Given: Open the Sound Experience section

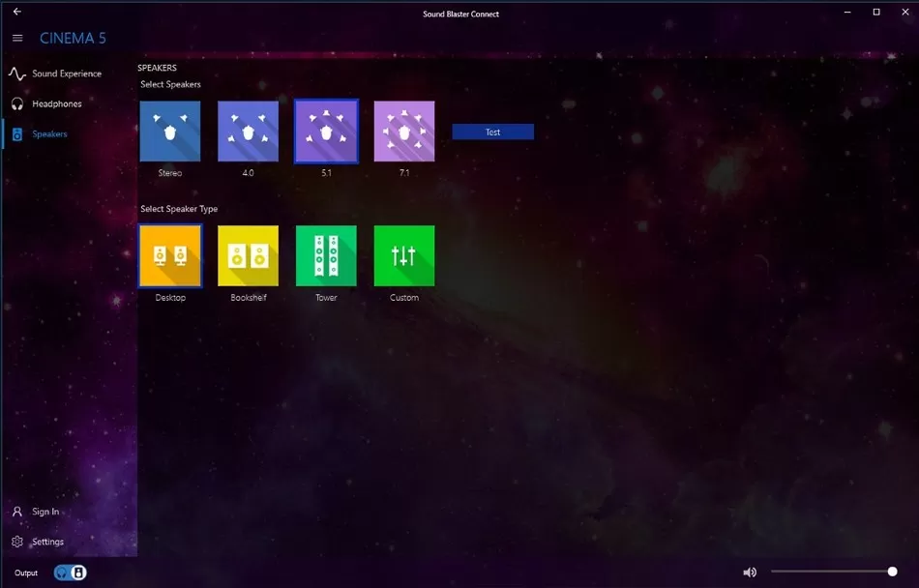Looking at the screenshot, I should pos(69,73).
